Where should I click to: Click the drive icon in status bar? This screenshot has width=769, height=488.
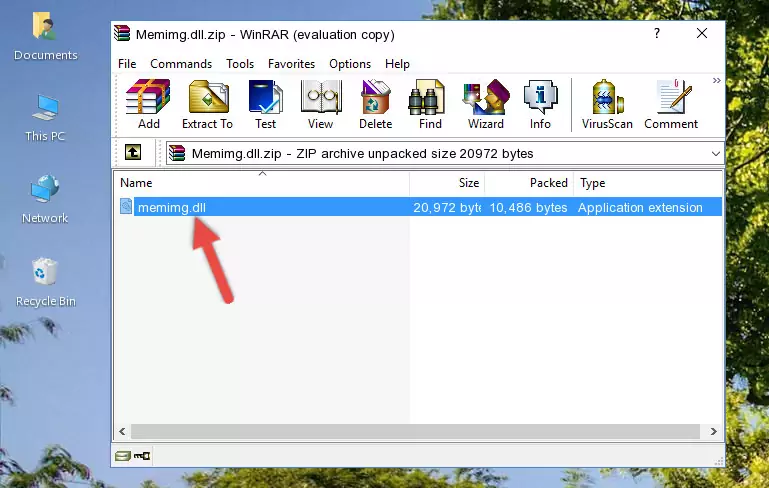coord(123,456)
